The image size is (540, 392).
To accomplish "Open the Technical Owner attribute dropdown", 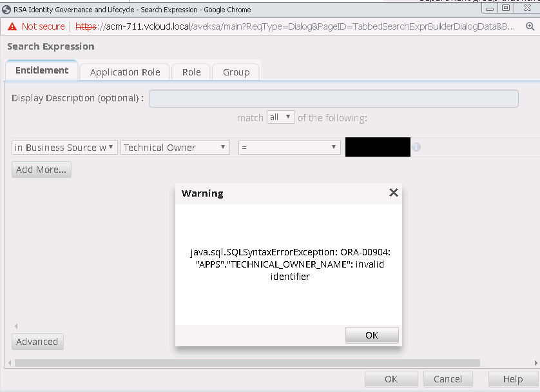I will pyautogui.click(x=175, y=147).
